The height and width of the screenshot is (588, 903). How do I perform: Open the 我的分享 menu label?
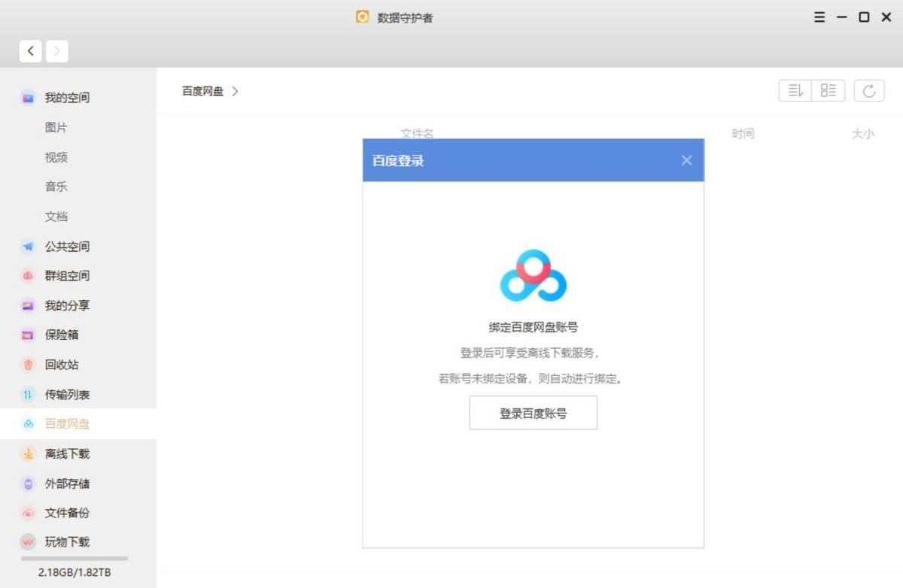tap(67, 306)
